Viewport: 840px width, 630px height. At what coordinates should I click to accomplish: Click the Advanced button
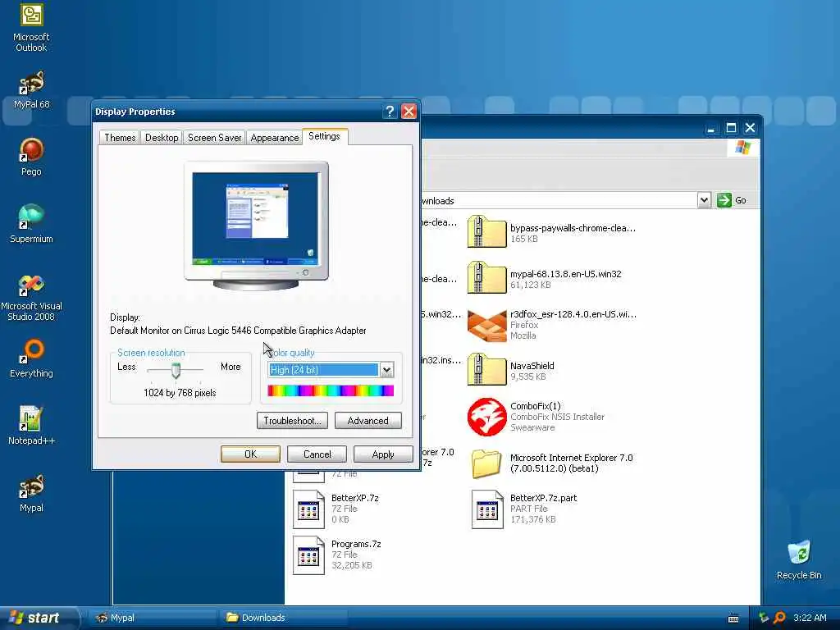click(x=368, y=421)
